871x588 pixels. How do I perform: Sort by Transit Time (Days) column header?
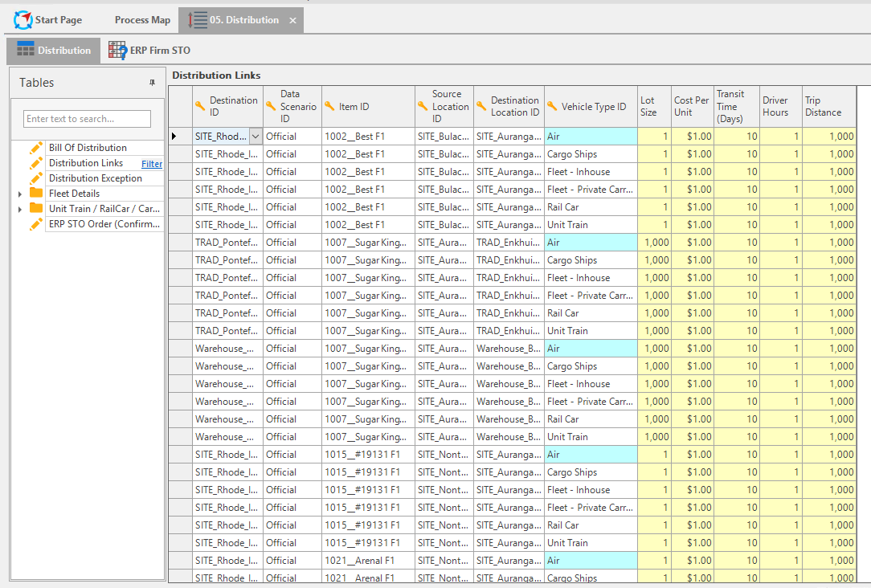click(x=737, y=106)
